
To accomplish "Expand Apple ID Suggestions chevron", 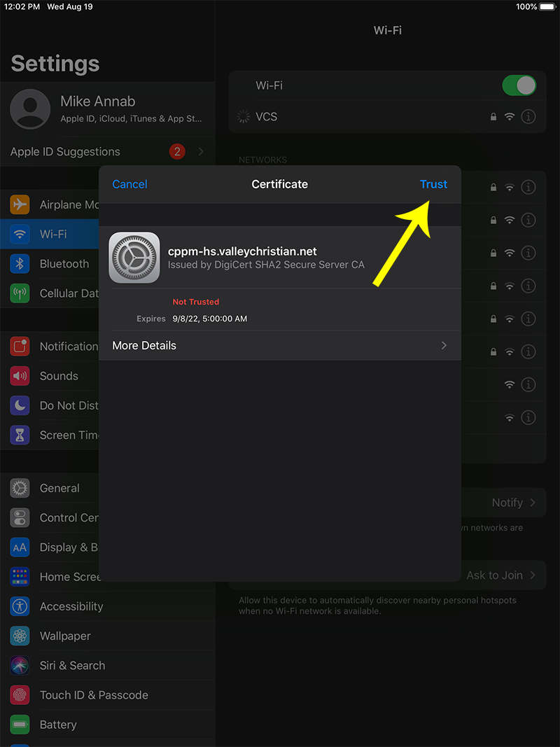I will point(202,152).
